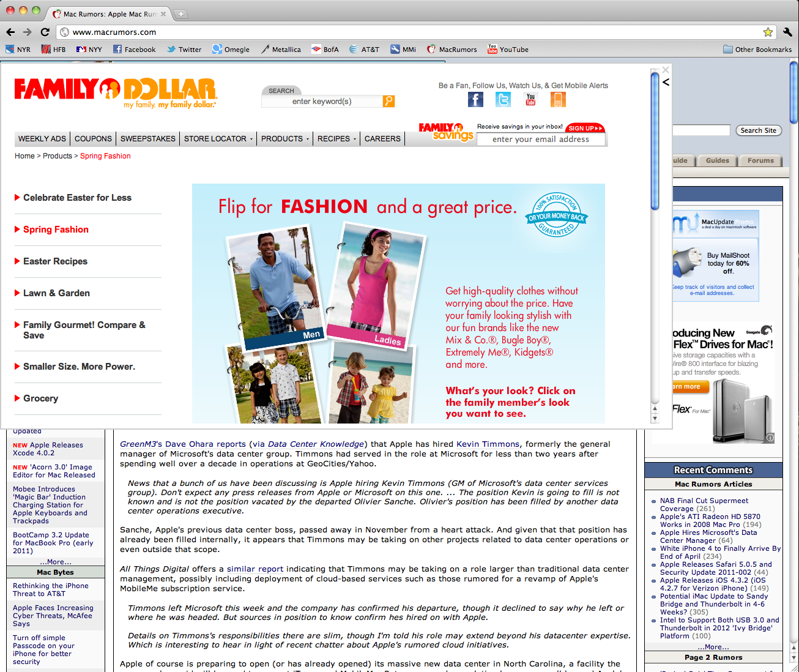Focus the enter keyword(s) search field

(x=322, y=102)
